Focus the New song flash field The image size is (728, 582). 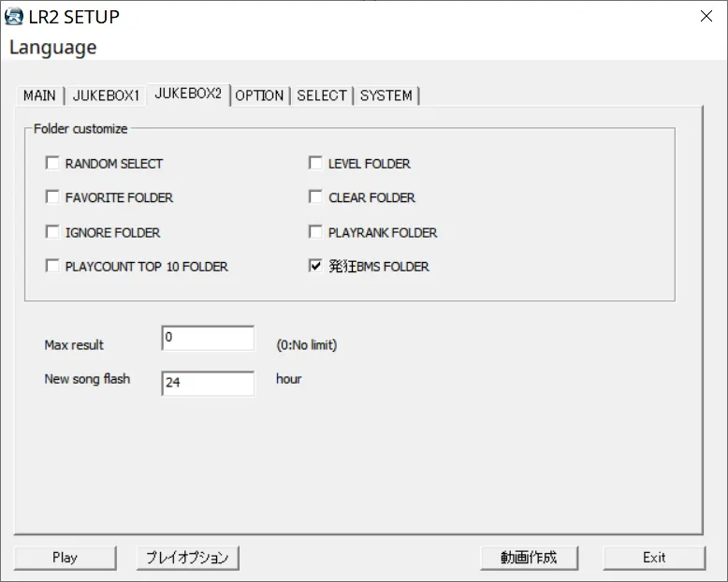coord(208,384)
